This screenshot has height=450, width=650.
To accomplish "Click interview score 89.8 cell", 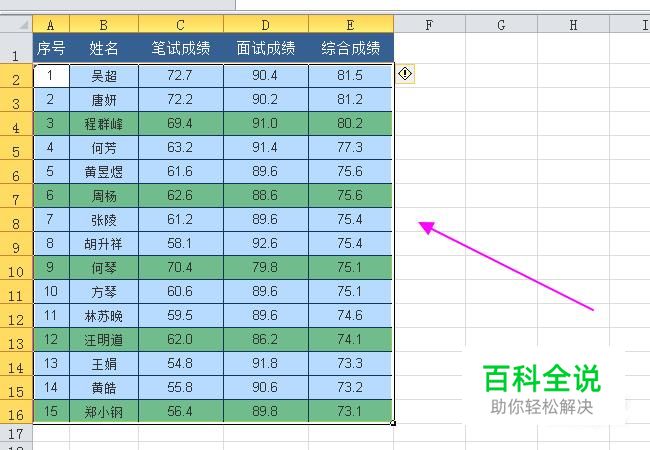I will [x=266, y=412].
